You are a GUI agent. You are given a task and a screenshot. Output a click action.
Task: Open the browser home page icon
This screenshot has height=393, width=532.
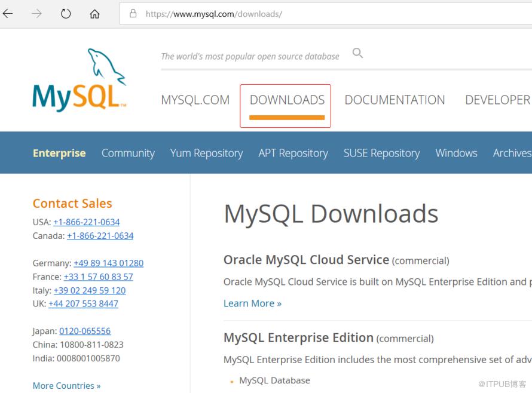pos(94,14)
